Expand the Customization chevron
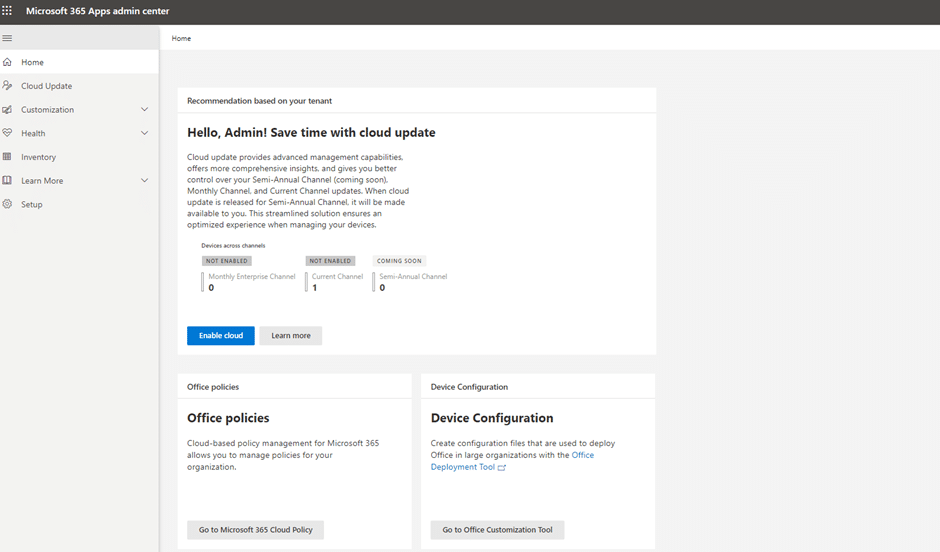940x552 pixels. (x=144, y=110)
